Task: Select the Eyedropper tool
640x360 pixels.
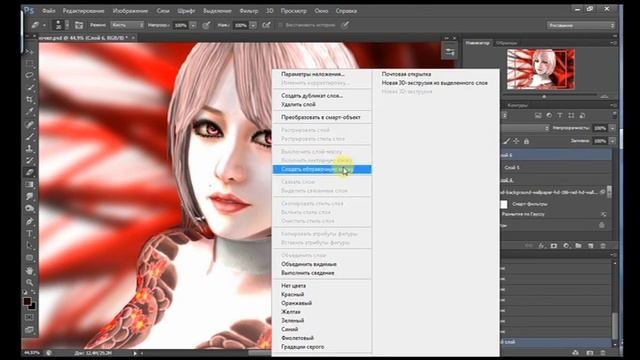Action: tap(29, 111)
